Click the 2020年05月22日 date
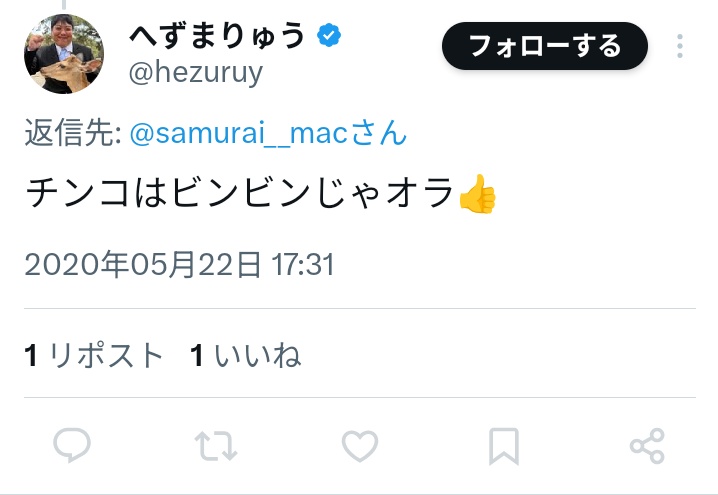This screenshot has height=495, width=718. tap(144, 264)
